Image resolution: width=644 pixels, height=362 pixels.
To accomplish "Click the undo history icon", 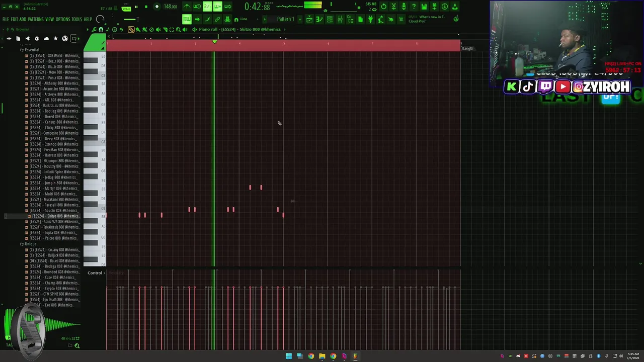I will [383, 7].
